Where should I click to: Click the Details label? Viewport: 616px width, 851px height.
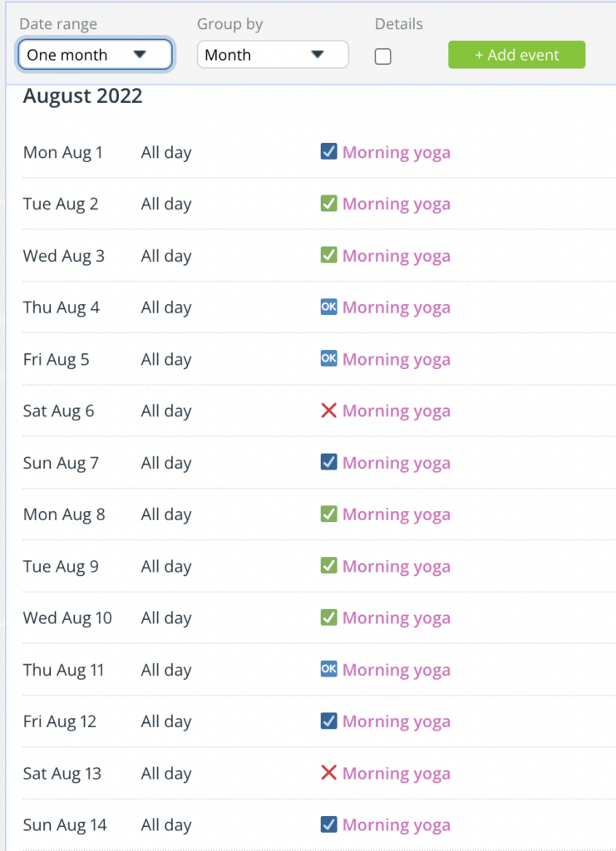[398, 24]
